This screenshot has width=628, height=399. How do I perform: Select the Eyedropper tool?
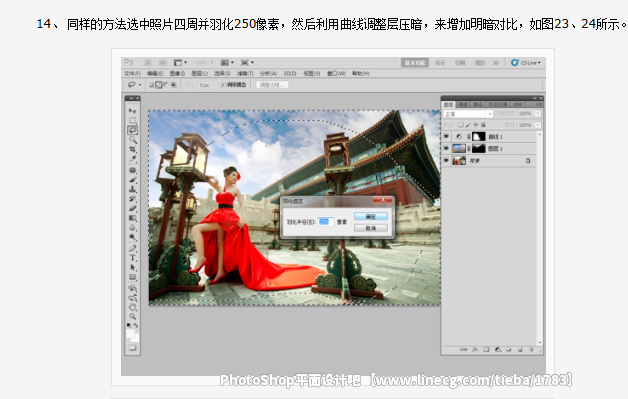coord(133,159)
